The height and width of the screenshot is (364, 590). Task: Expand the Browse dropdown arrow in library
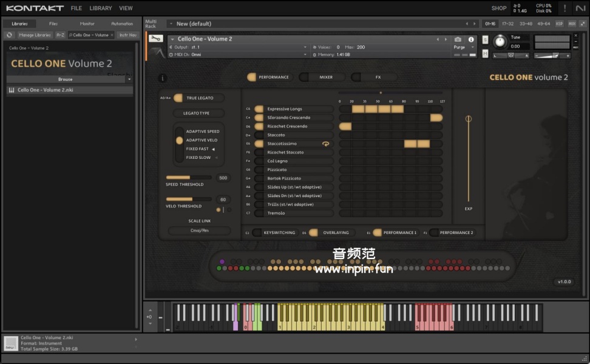(x=129, y=79)
